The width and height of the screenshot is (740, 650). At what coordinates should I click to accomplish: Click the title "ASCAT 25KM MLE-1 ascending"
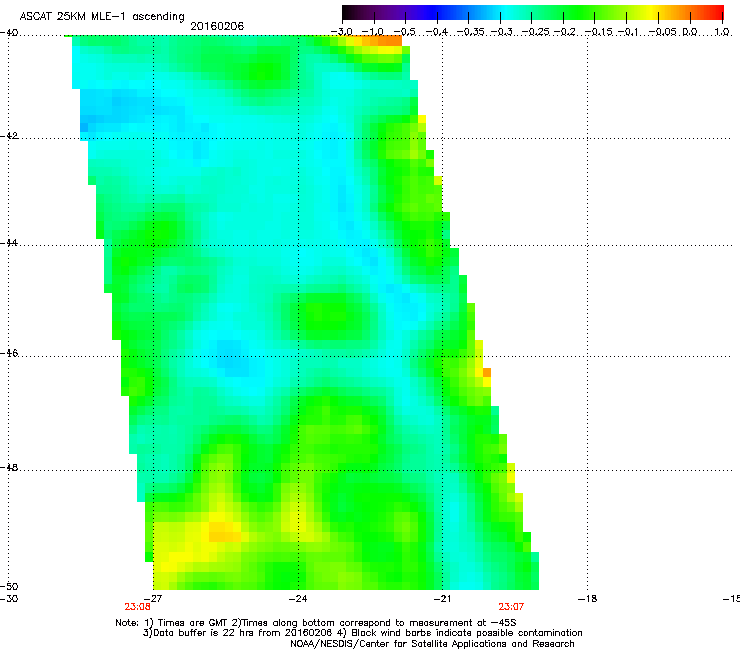[102, 16]
